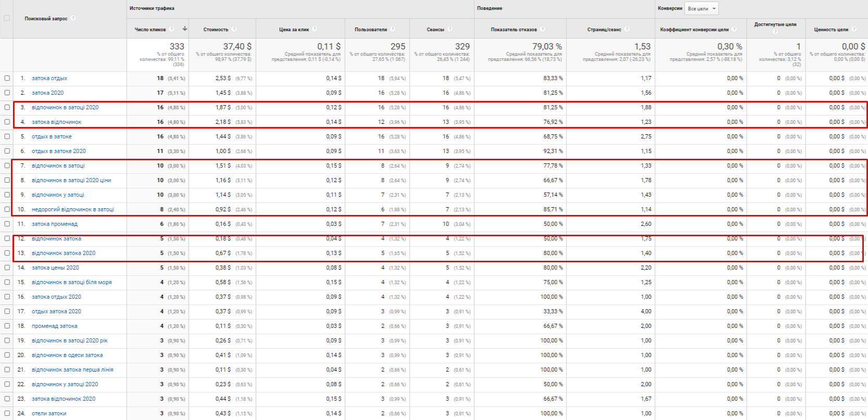This screenshot has width=868, height=420.
Task: Open help icon next to Пользователи
Action: 393,29
